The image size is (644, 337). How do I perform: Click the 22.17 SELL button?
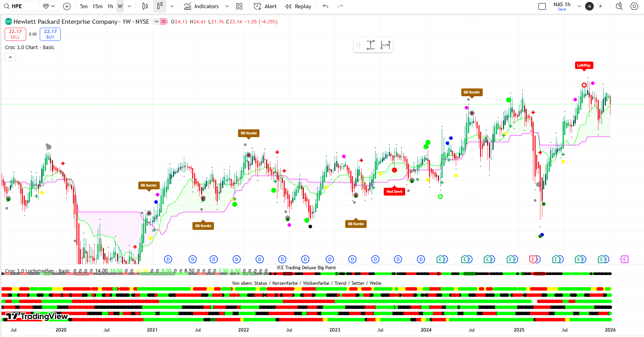tap(15, 34)
